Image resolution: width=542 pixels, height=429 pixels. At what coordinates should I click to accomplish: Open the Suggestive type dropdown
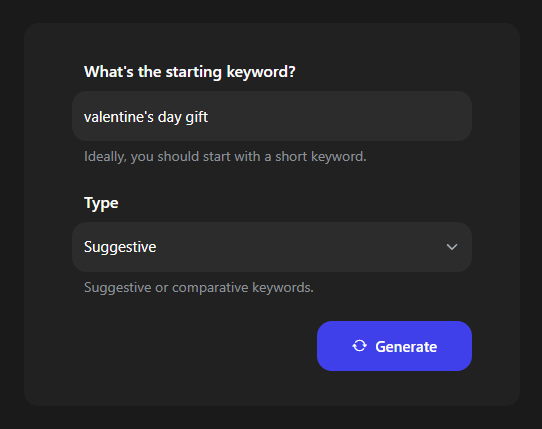click(272, 247)
